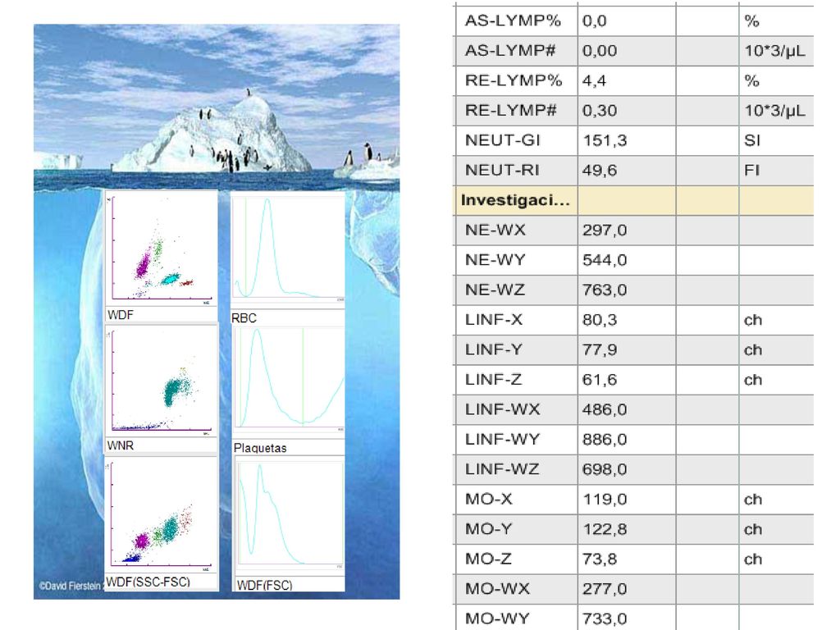Select the NE-WY row label

[x=495, y=260]
